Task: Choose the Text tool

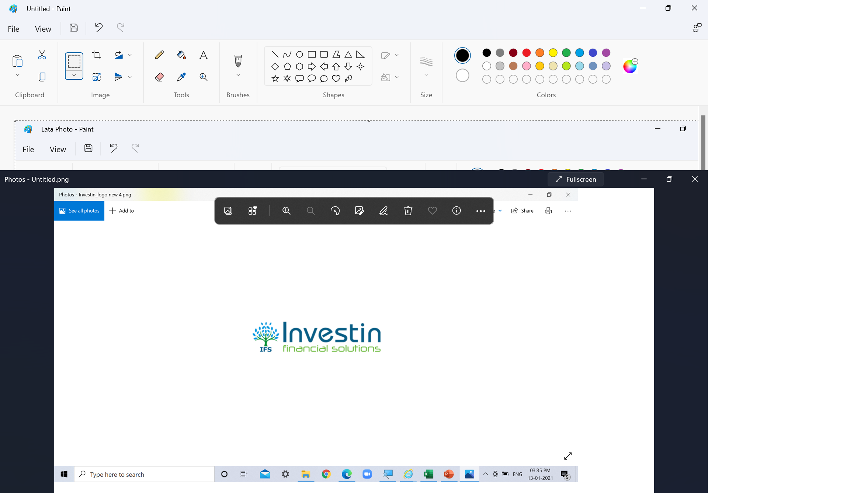Action: pos(203,55)
